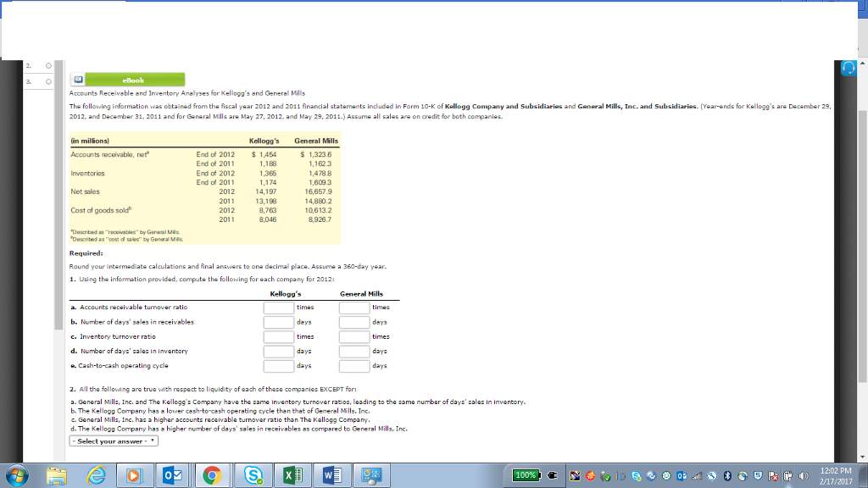Screen dimensions: 868x488
Task: Click answer option c about receivable turnover
Action: tap(220, 420)
